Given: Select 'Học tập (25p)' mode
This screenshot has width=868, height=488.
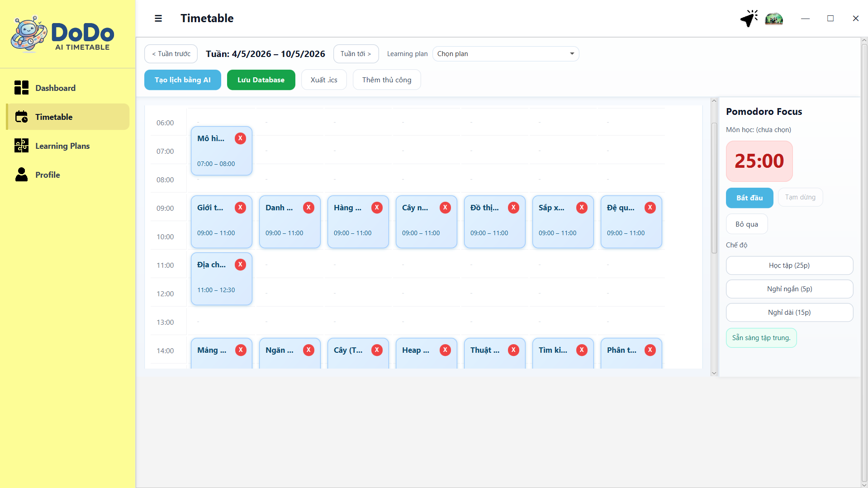Looking at the screenshot, I should click(x=789, y=265).
